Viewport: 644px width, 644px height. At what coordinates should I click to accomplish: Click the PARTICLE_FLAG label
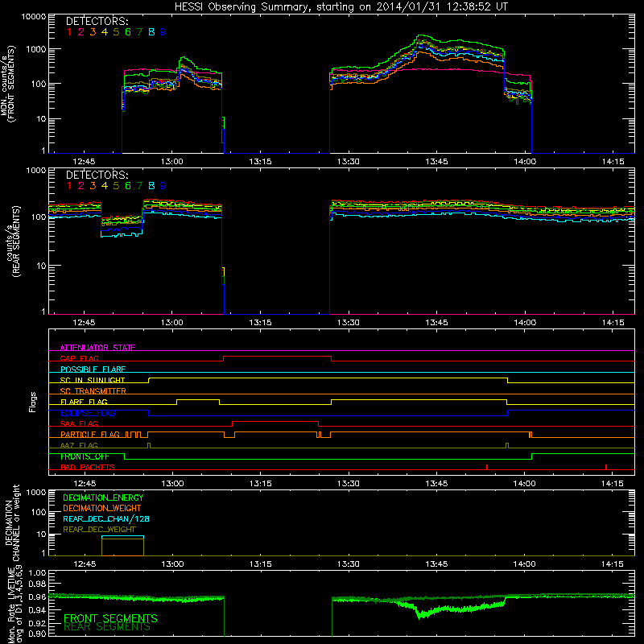tap(90, 435)
